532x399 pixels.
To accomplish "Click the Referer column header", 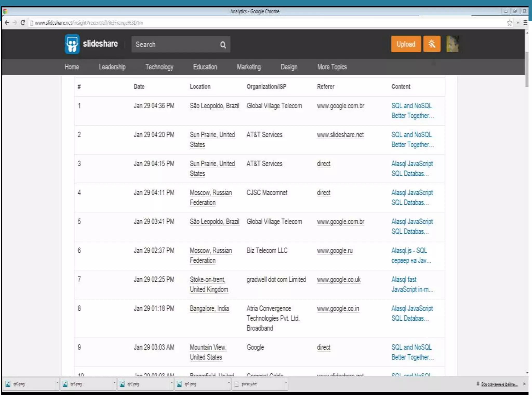I will (x=326, y=87).
